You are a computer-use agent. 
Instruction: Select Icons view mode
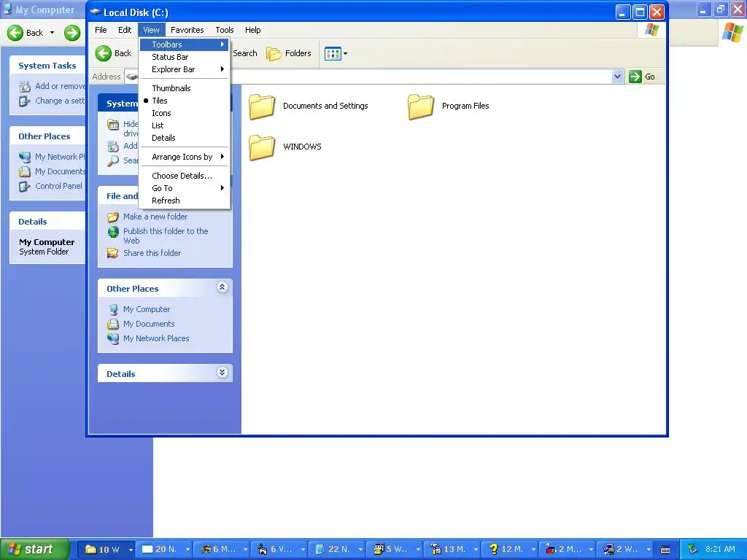click(x=185, y=113)
